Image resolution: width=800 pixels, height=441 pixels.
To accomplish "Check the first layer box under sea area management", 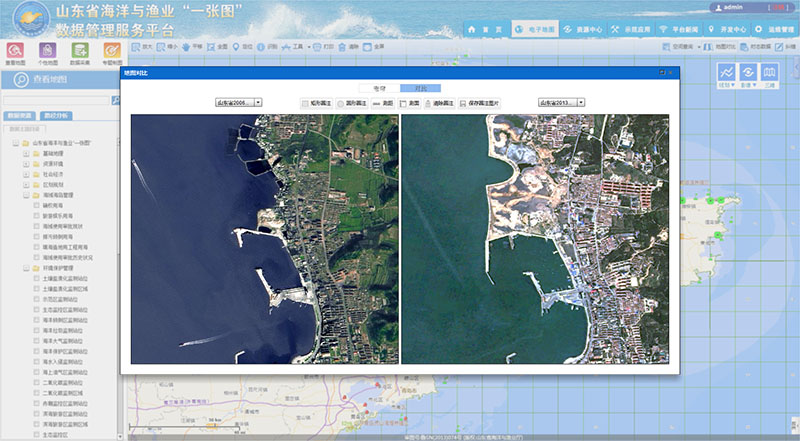I will pos(36,205).
